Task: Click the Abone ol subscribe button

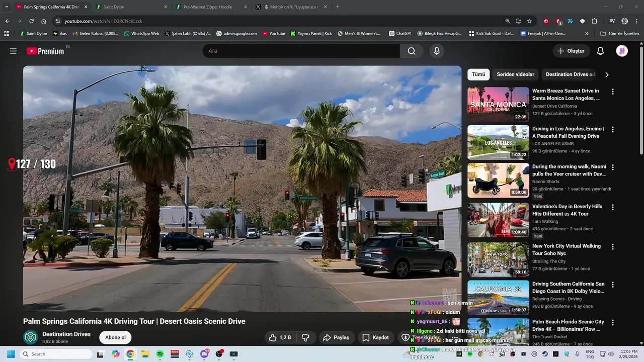Action: [115, 337]
